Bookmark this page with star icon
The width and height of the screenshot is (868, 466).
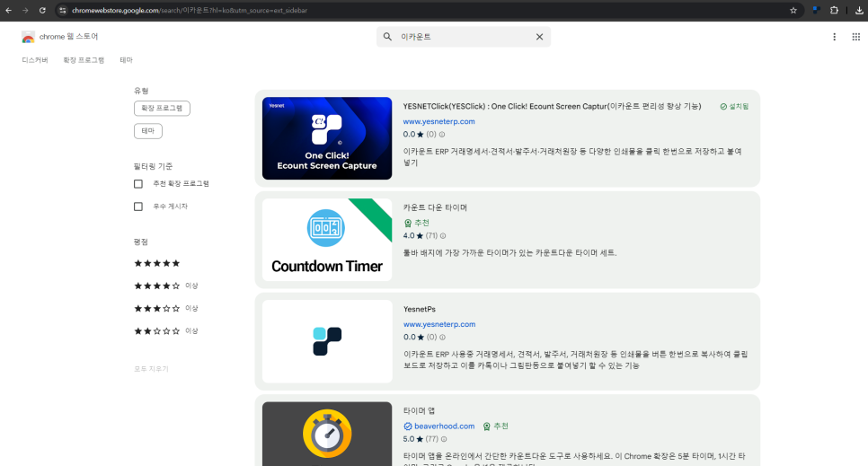click(x=793, y=10)
